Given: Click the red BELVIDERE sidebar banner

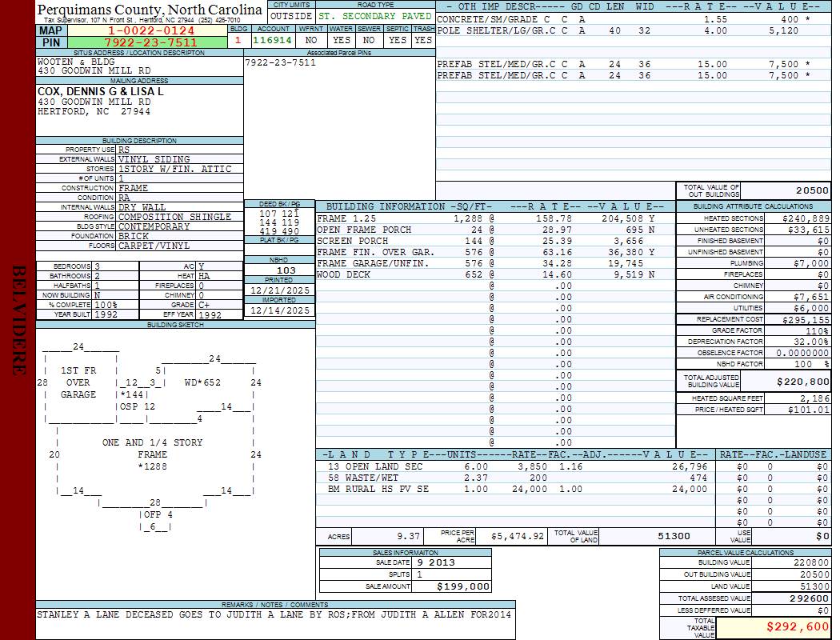Looking at the screenshot, I should [18, 320].
